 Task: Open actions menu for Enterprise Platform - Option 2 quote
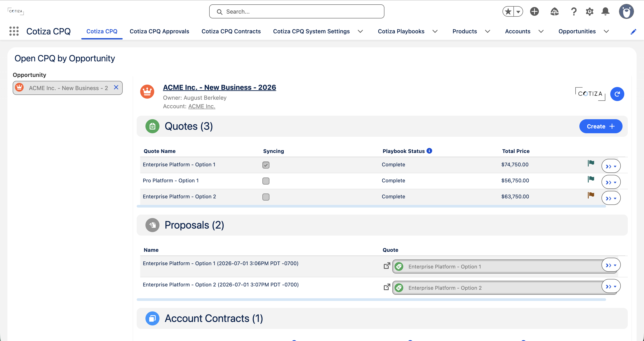pos(611,198)
